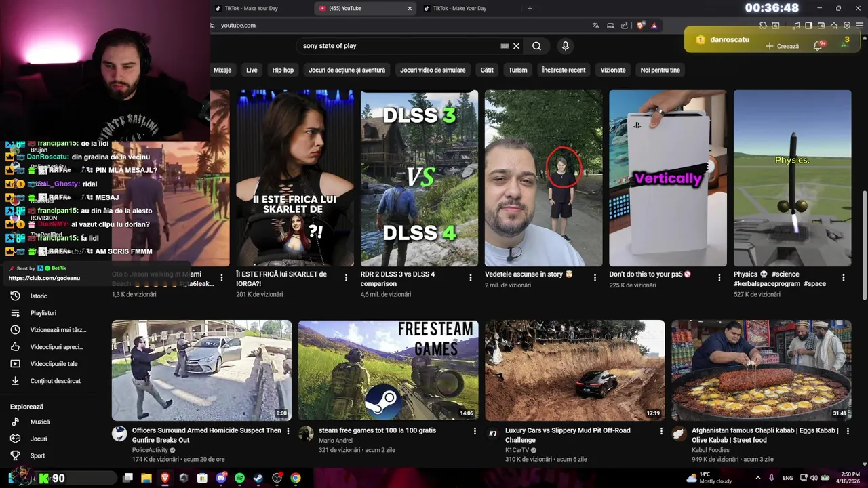The height and width of the screenshot is (488, 868).
Task: Open Sport under Explorează
Action: [x=49, y=455]
